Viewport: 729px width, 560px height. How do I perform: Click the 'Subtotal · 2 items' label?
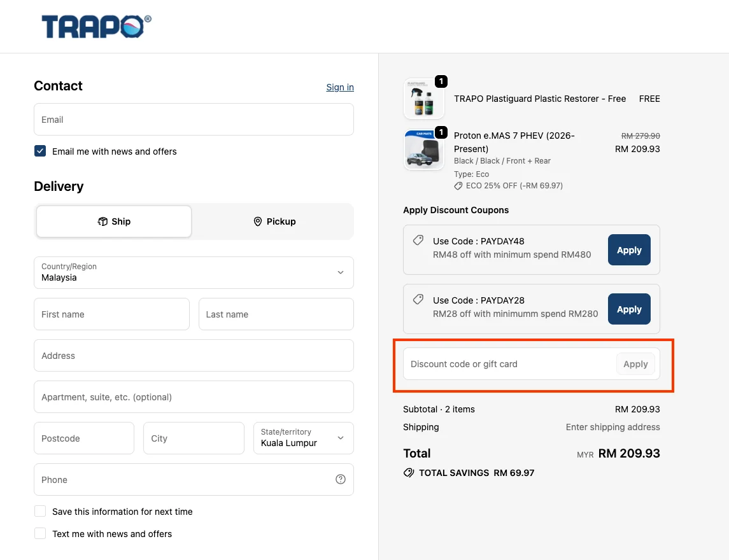point(439,409)
